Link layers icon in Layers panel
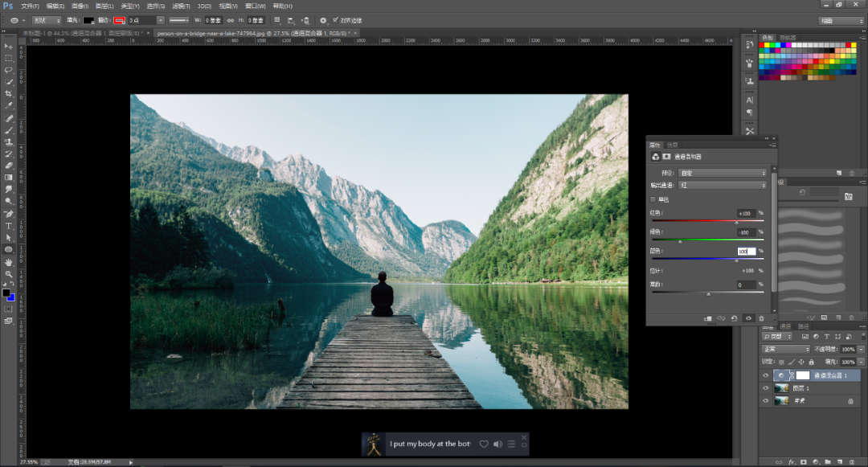This screenshot has height=467, width=868. tap(779, 461)
